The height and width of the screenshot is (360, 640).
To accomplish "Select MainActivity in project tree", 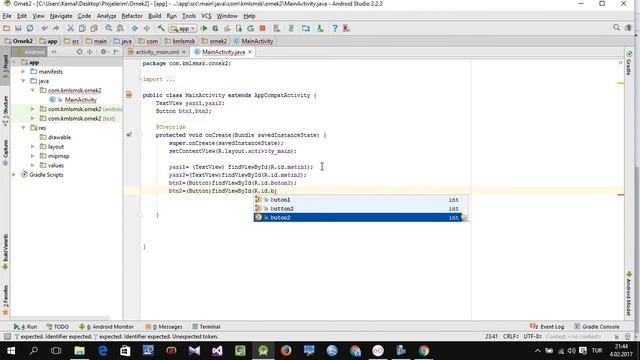I will point(80,100).
